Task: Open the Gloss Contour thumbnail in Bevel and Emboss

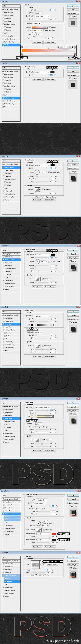Action: click(x=38, y=530)
